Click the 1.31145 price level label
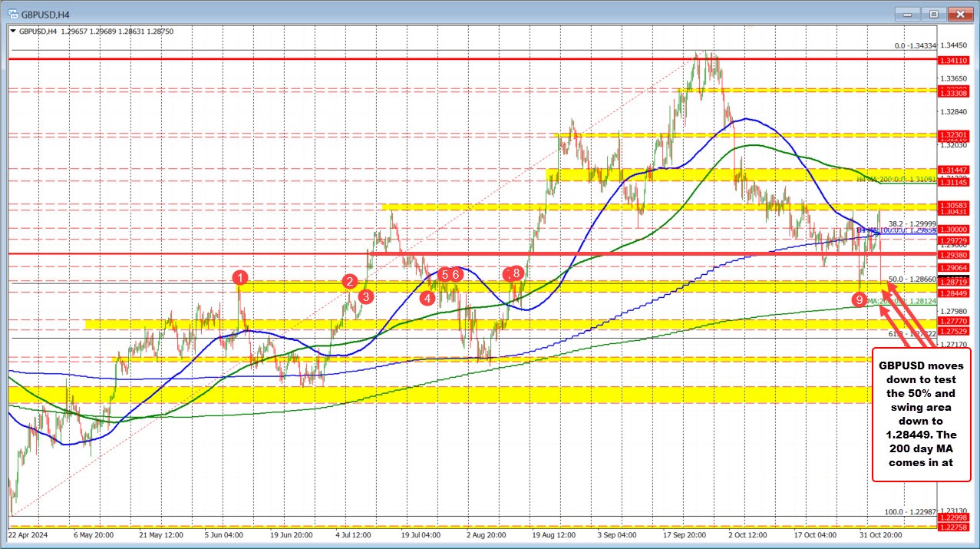Screen dimensions: 980x549 coord(954,182)
